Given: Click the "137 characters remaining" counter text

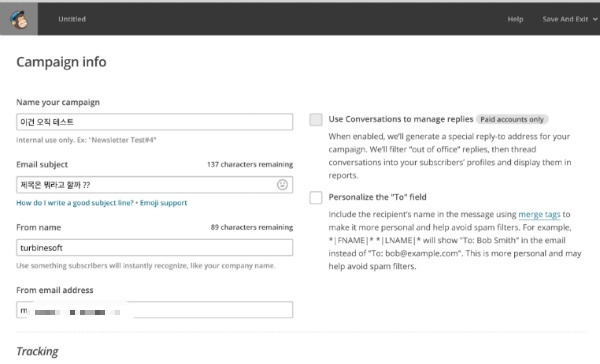Looking at the screenshot, I should point(250,165).
